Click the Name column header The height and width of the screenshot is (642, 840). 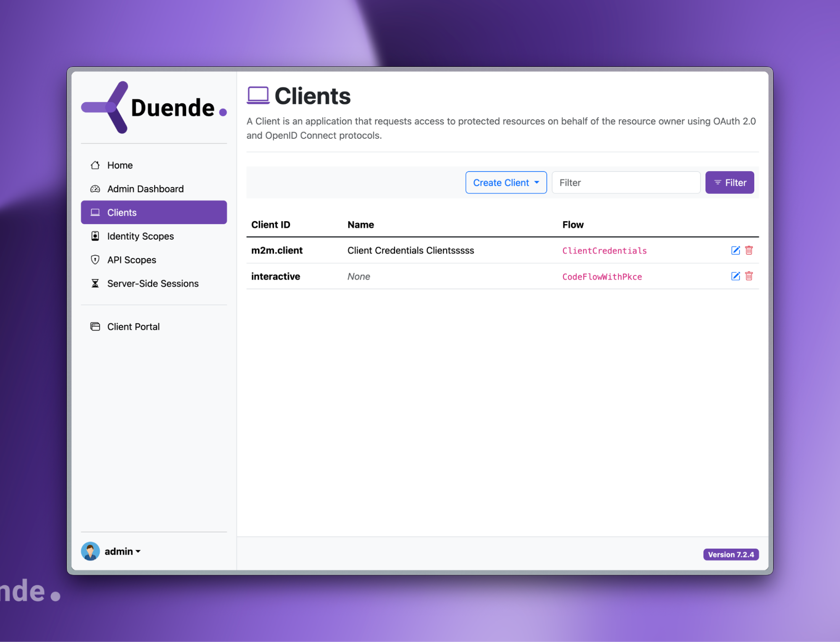pos(361,225)
